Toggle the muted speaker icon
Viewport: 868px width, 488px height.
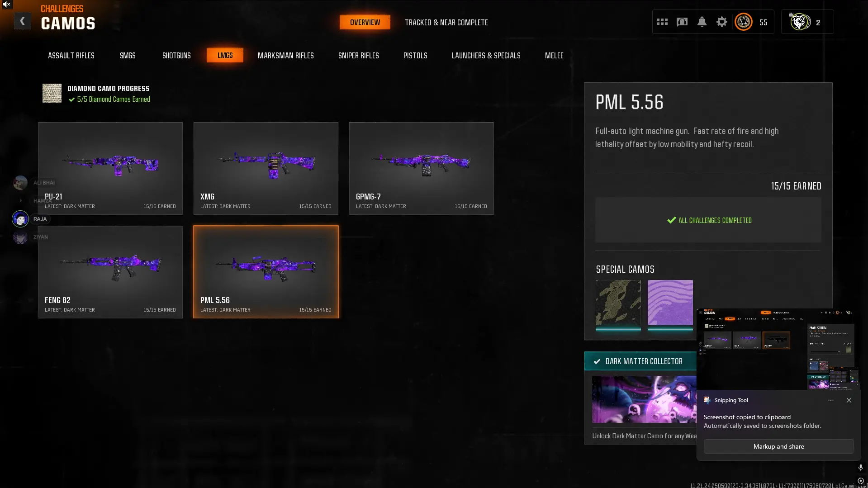(x=6, y=5)
